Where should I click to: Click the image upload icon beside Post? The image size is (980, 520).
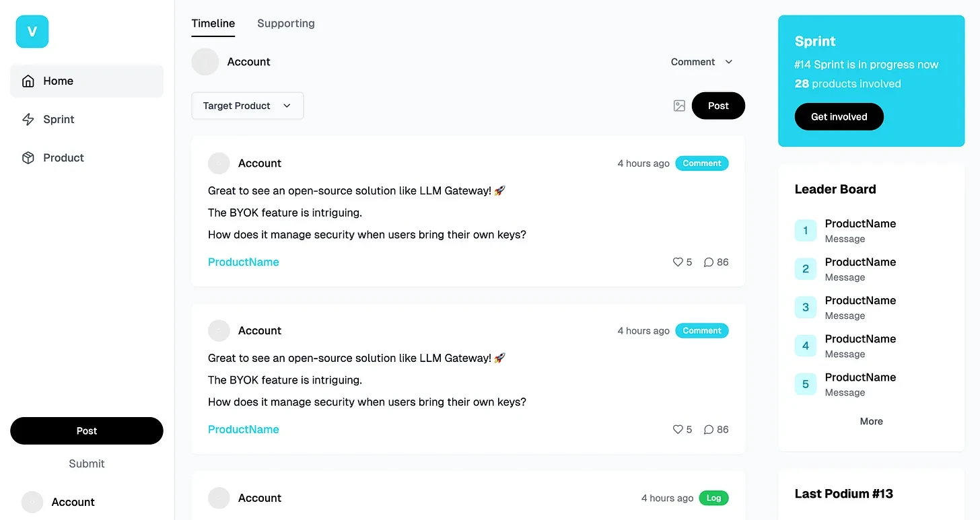point(679,106)
